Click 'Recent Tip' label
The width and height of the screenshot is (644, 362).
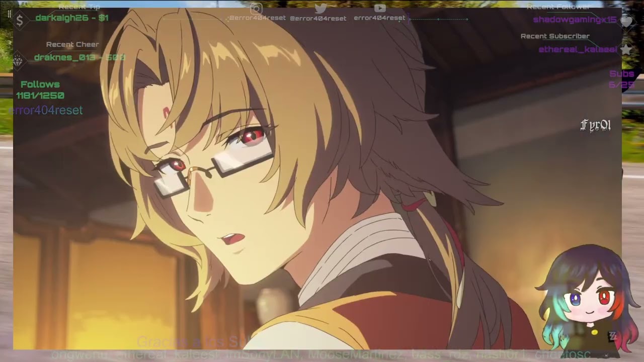pyautogui.click(x=79, y=7)
